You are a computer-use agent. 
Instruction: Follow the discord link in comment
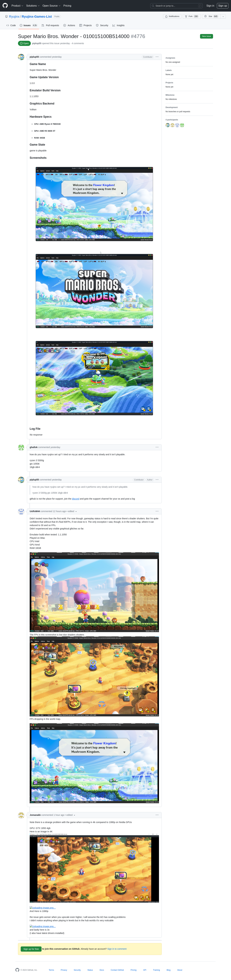[x=76, y=499]
